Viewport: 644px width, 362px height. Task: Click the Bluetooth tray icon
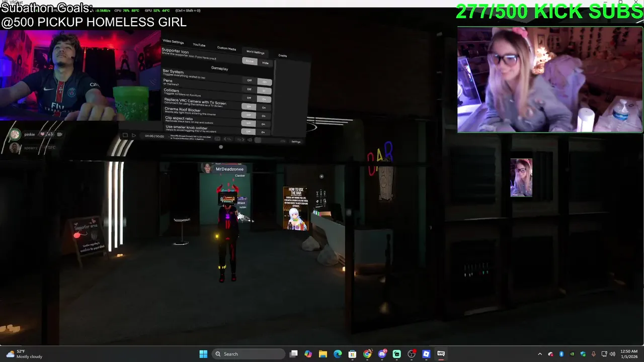pyautogui.click(x=561, y=354)
